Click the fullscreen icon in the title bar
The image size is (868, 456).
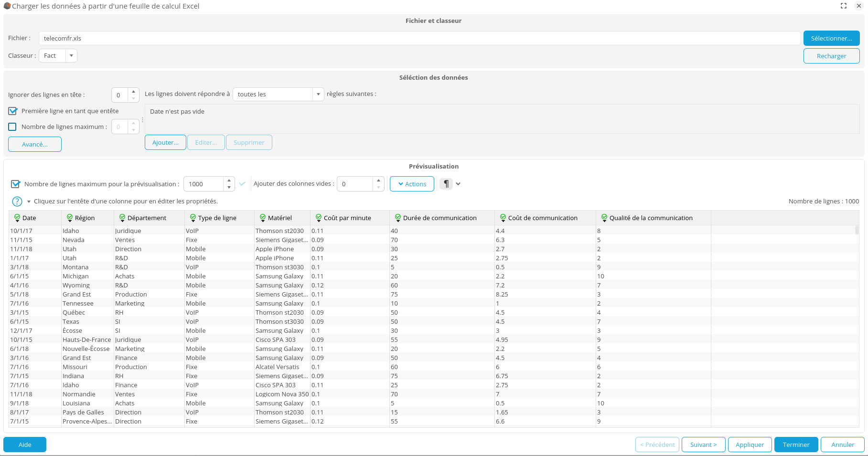coord(844,6)
